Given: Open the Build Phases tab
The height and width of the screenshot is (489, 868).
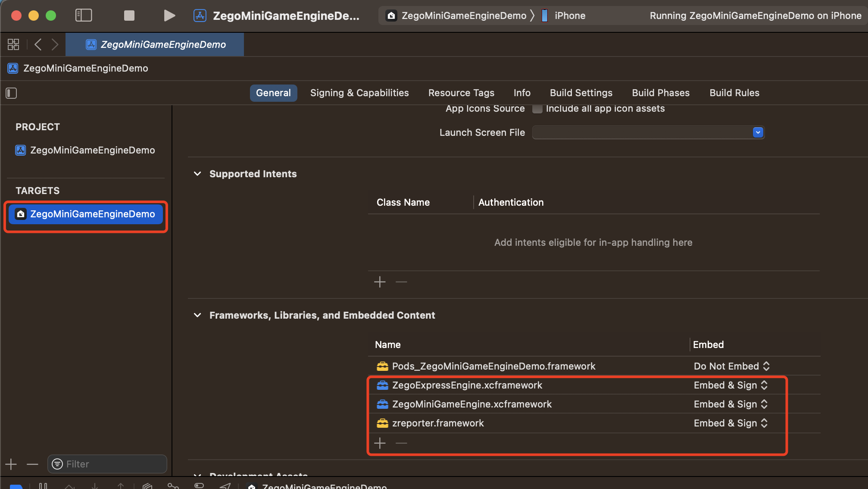Looking at the screenshot, I should (661, 93).
